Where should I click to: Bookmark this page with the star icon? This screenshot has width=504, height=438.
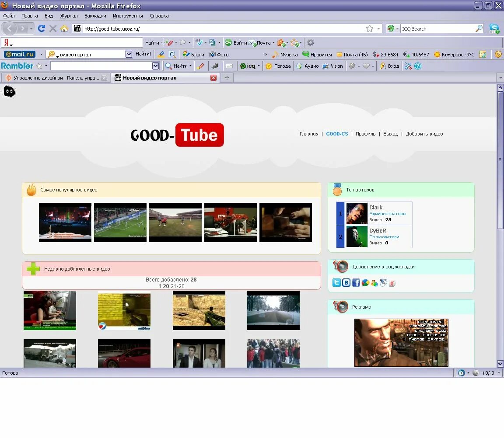coord(370,28)
